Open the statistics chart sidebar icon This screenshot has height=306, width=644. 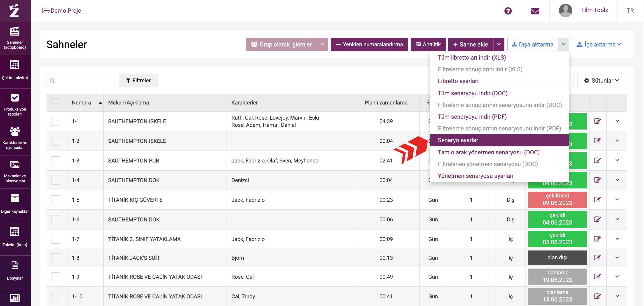click(x=15, y=298)
